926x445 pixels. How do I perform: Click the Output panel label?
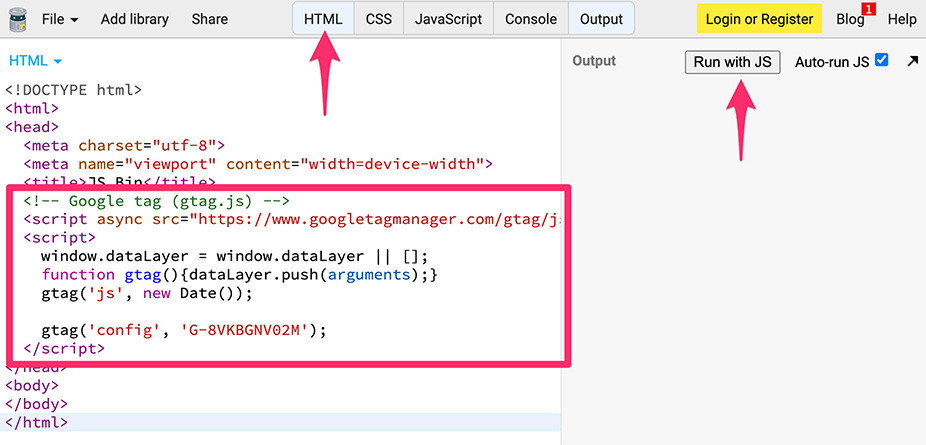click(594, 61)
